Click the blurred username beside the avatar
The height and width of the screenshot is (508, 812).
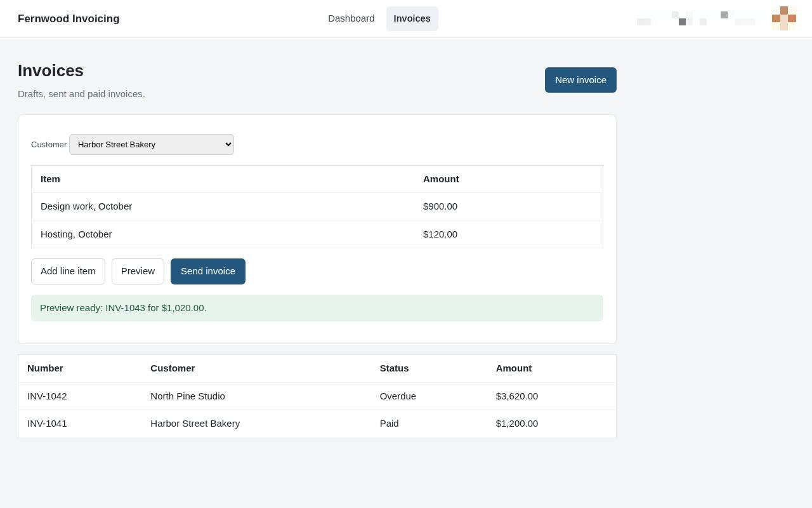[x=697, y=18]
